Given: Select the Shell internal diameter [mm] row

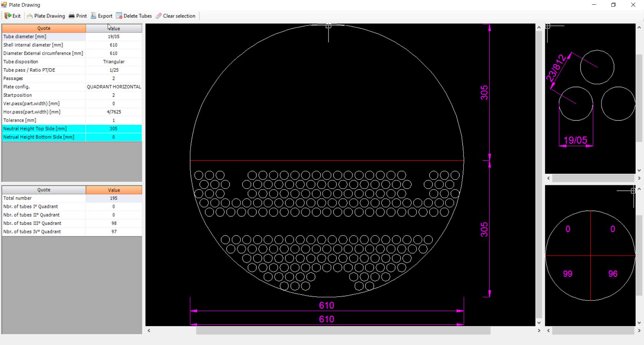Looking at the screenshot, I should point(72,45).
